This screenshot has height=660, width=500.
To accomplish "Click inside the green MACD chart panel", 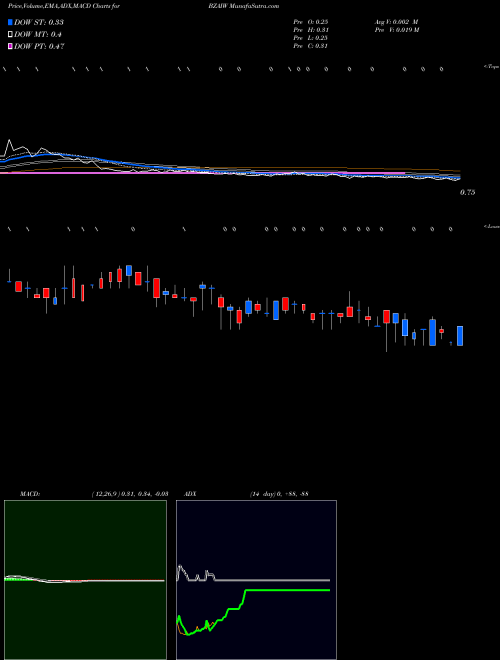I will pos(85,580).
